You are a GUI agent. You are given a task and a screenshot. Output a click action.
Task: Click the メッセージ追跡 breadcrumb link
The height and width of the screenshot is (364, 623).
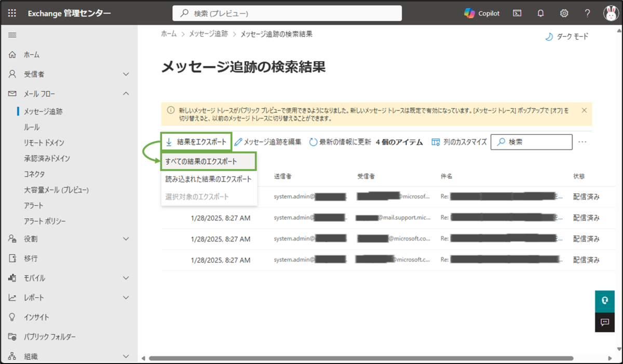pyautogui.click(x=208, y=34)
